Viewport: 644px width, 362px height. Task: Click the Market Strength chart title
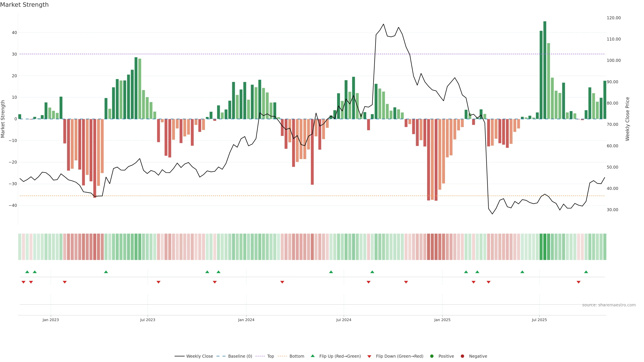pyautogui.click(x=24, y=5)
